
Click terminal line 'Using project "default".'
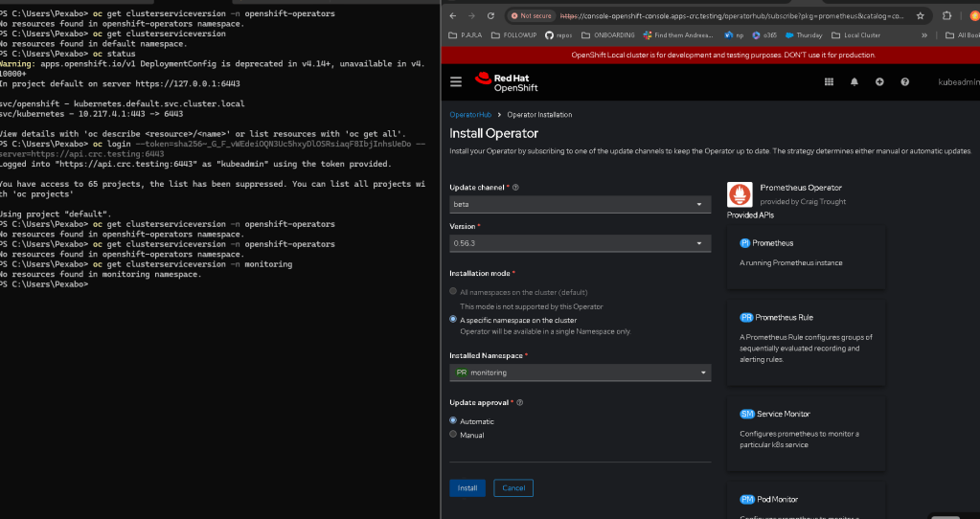tap(55, 214)
